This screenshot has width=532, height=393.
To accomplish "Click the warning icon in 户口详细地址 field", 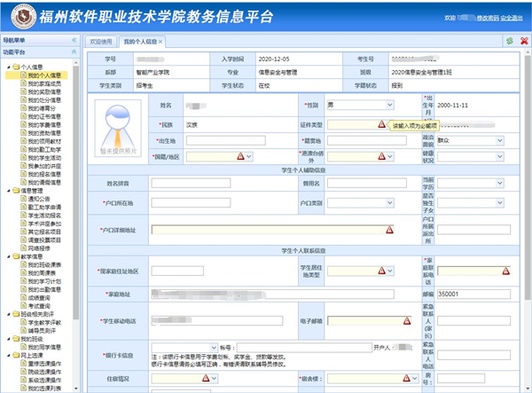I will click(389, 230).
